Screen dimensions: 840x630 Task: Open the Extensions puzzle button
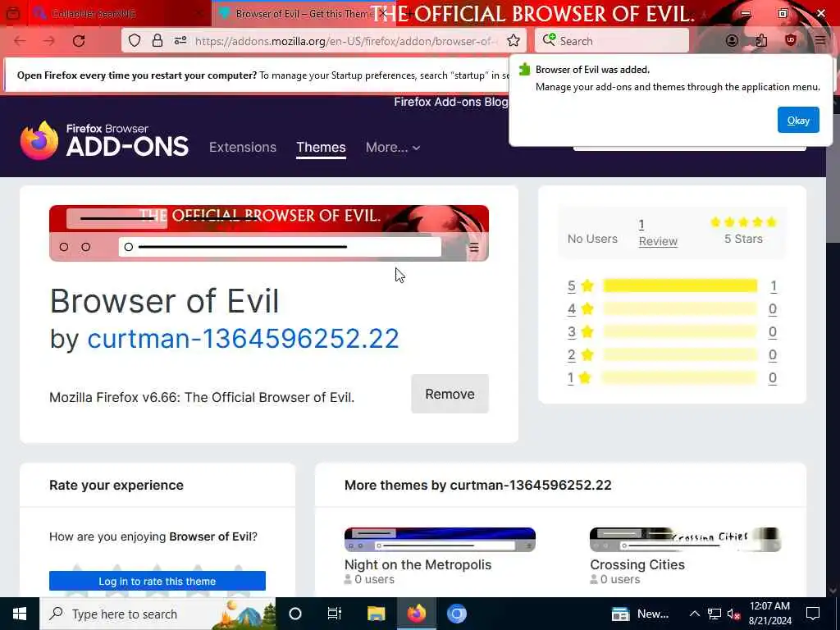click(761, 41)
